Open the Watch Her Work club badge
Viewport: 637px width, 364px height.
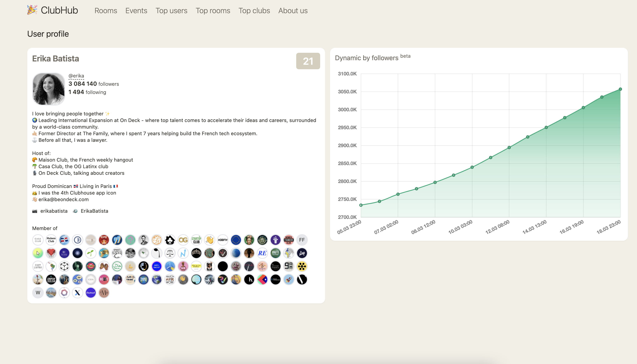pos(170,279)
